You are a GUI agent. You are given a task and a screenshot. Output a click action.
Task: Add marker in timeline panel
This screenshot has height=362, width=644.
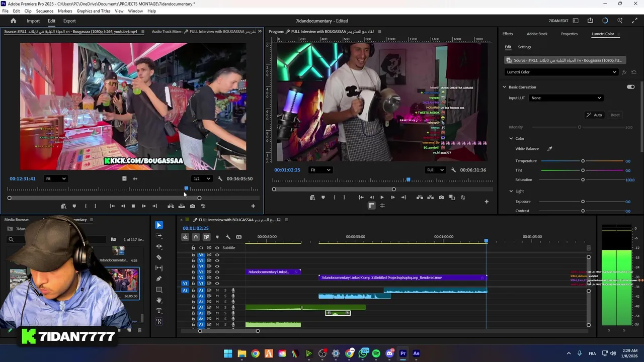click(217, 237)
